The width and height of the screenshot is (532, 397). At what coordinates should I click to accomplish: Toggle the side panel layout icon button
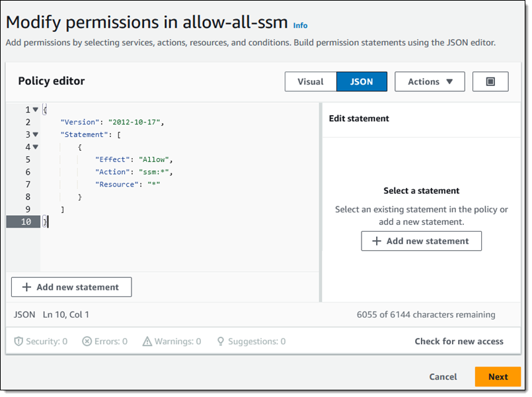490,81
